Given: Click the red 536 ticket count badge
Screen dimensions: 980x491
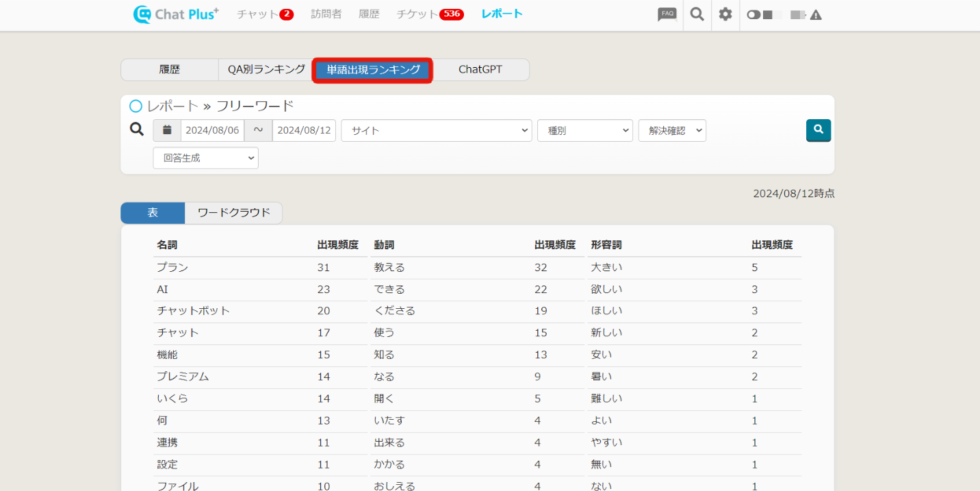Looking at the screenshot, I should click(x=451, y=14).
